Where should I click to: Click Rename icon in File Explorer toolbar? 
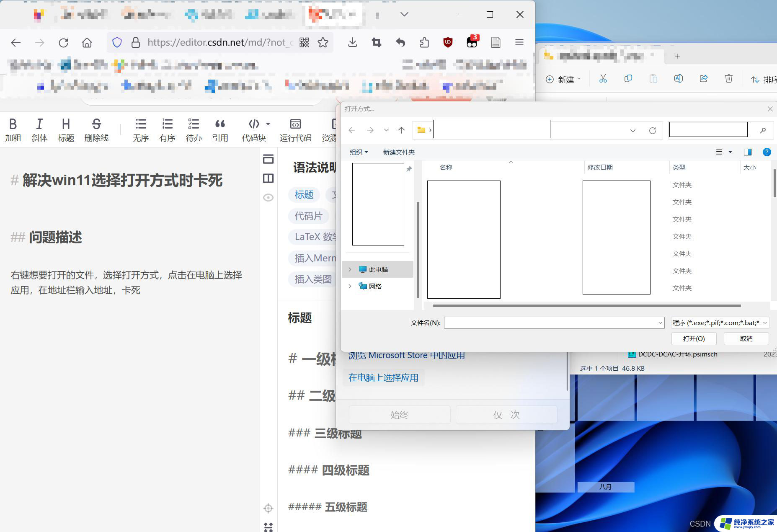pyautogui.click(x=679, y=79)
